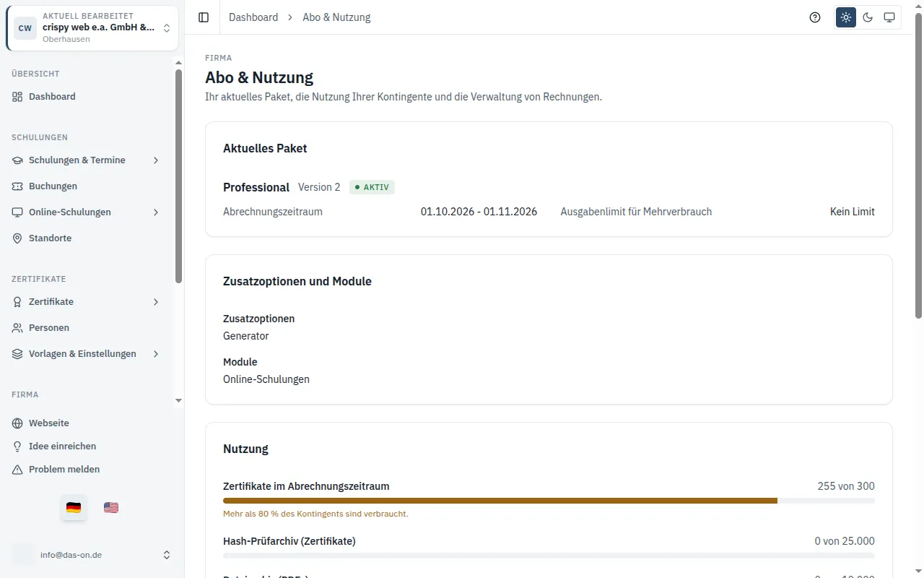924x578 pixels.
Task: Click the Dashboard grid icon in sidebar
Action: click(x=17, y=97)
